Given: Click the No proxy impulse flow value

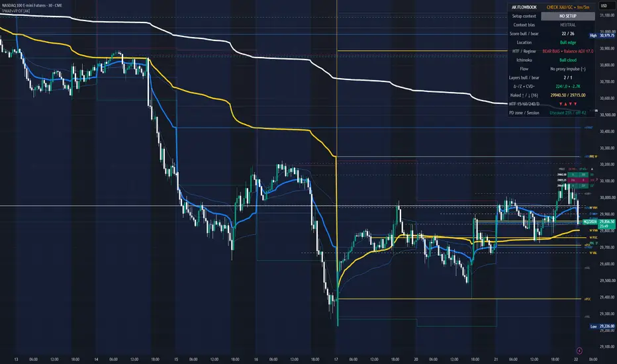Looking at the screenshot, I should coord(568,69).
